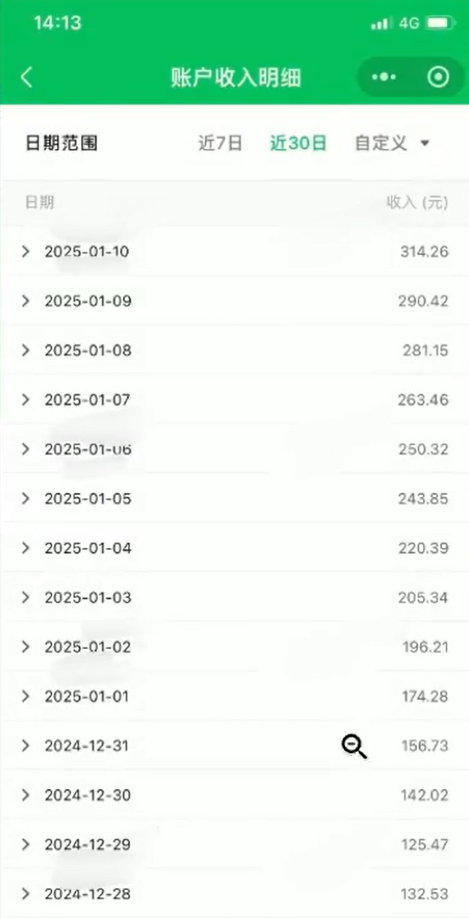Expand the 2024-12-29 row chevron

click(x=25, y=844)
